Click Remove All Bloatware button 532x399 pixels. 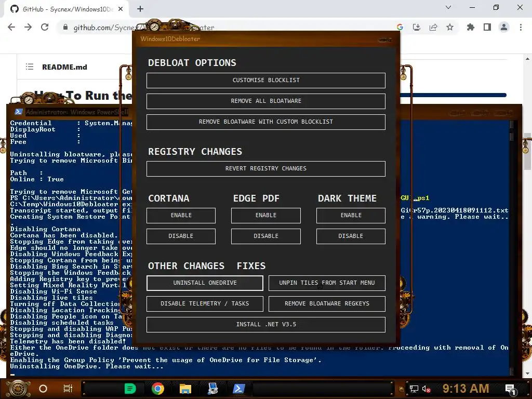click(x=265, y=101)
